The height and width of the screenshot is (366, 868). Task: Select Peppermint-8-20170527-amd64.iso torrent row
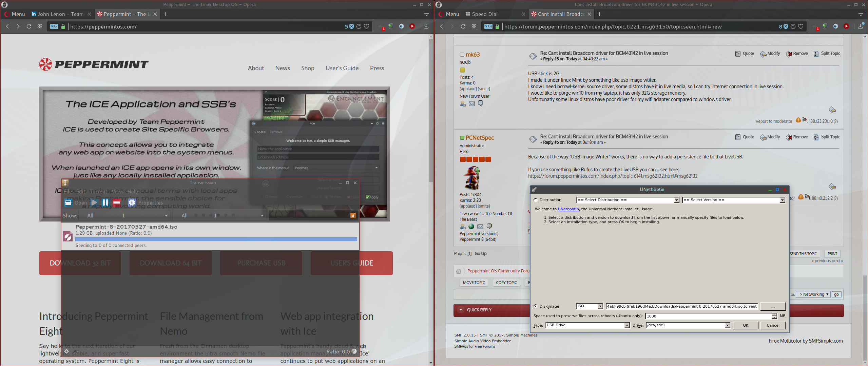point(210,236)
